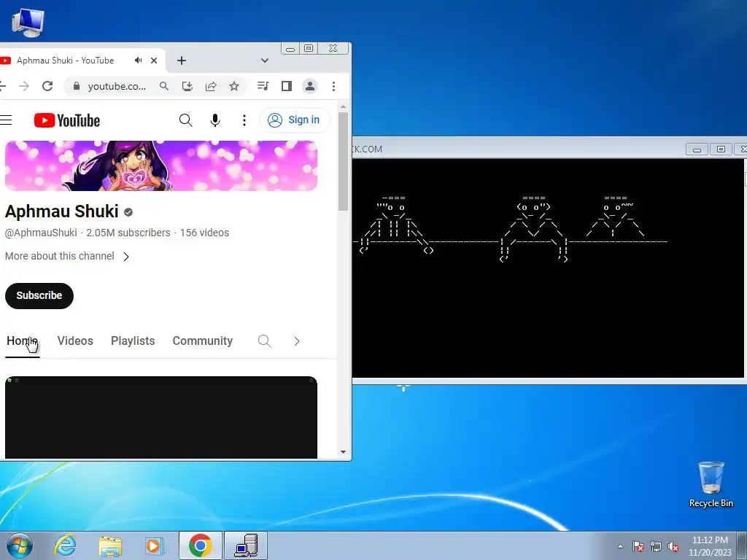This screenshot has height=560, width=747.
Task: Click the verified channel badge
Action: point(128,212)
